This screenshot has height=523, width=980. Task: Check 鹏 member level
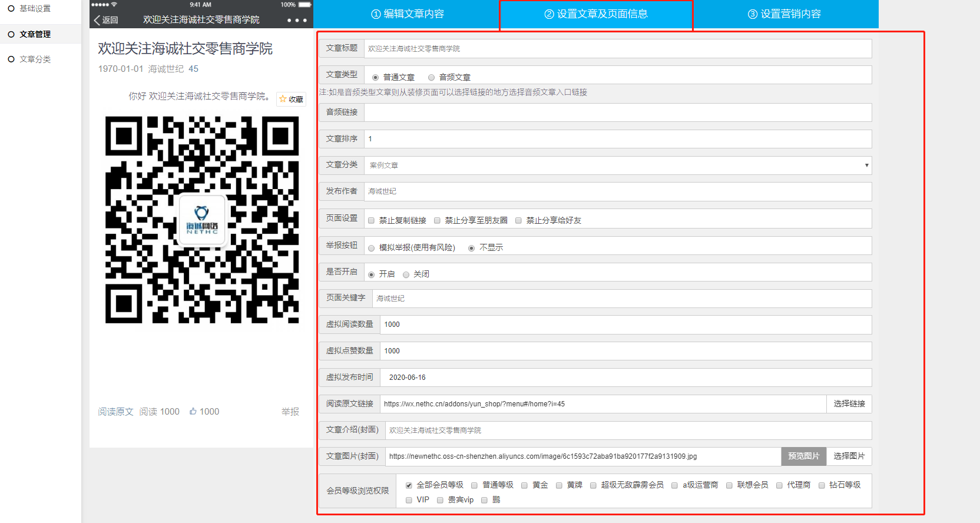pyautogui.click(x=484, y=500)
